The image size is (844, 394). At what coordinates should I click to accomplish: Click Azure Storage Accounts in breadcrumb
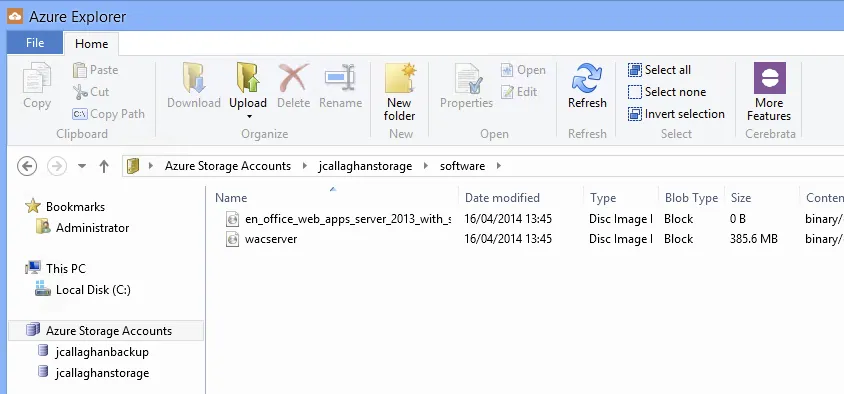click(228, 166)
